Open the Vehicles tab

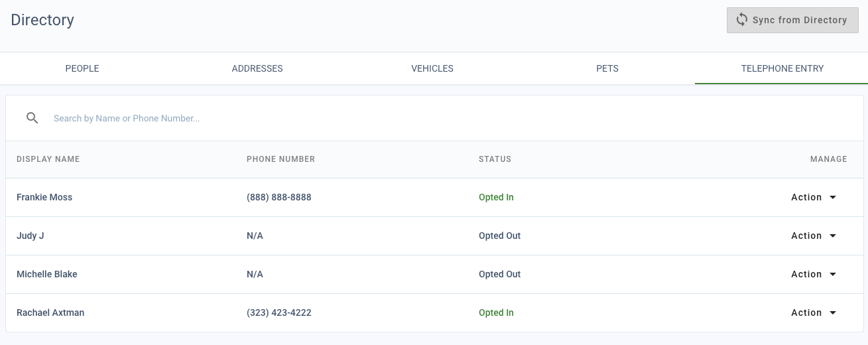(x=432, y=68)
